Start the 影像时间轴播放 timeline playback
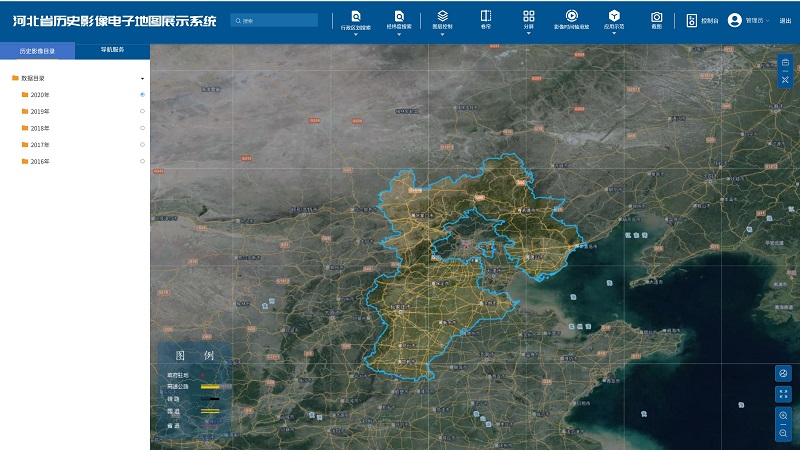 (571, 19)
